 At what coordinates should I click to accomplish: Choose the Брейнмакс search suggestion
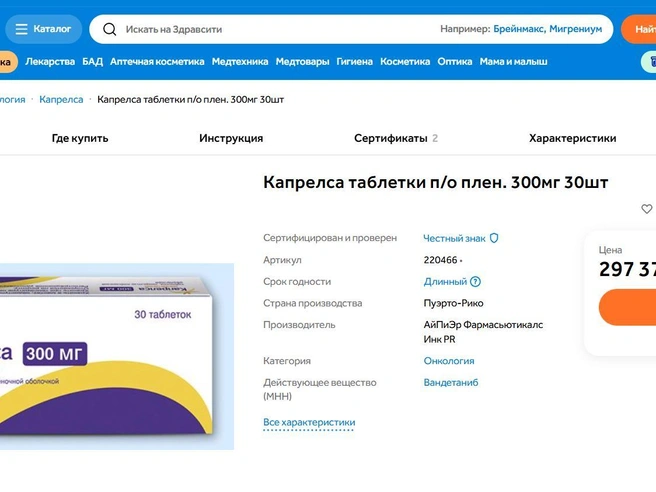point(519,29)
